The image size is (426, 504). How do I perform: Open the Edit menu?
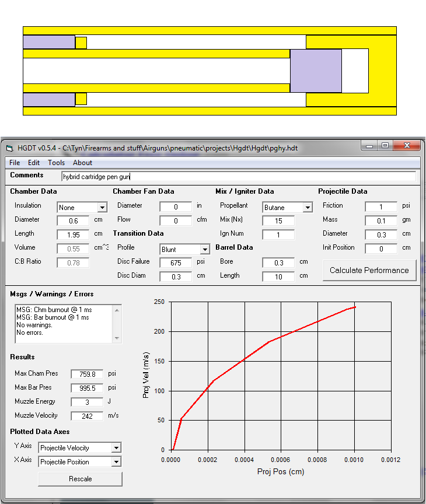tap(34, 163)
